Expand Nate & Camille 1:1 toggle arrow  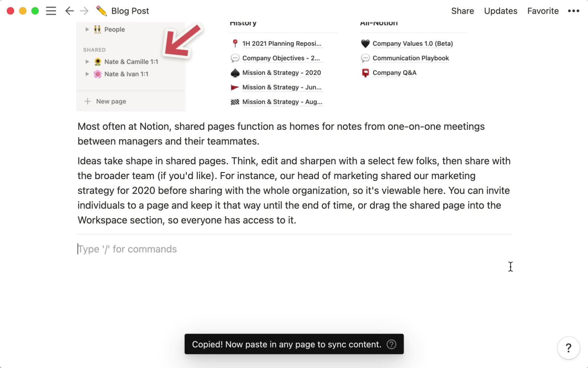click(87, 62)
